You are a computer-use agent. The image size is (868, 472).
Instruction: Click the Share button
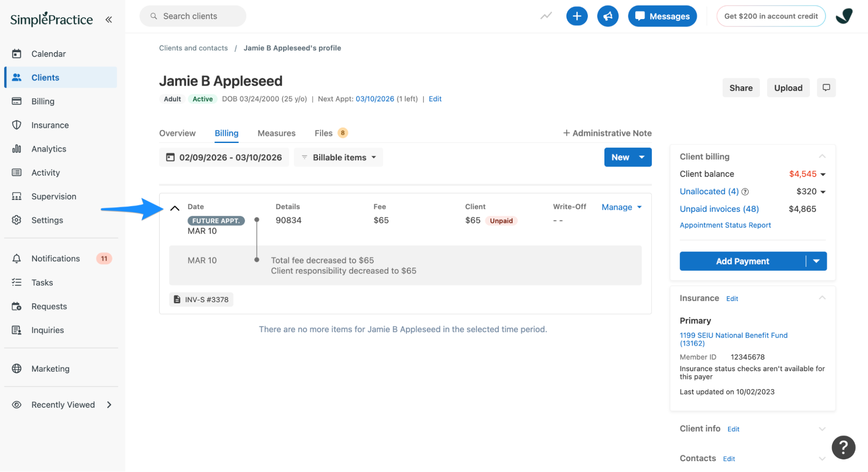741,88
